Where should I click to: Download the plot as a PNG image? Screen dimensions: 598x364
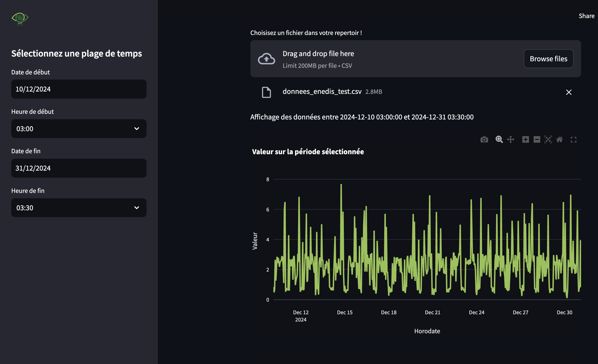point(484,139)
